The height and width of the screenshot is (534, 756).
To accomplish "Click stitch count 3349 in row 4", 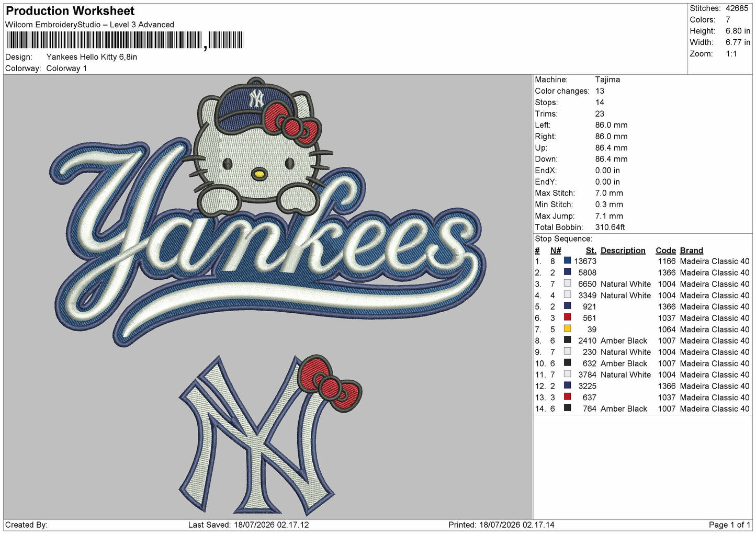I will coord(587,296).
